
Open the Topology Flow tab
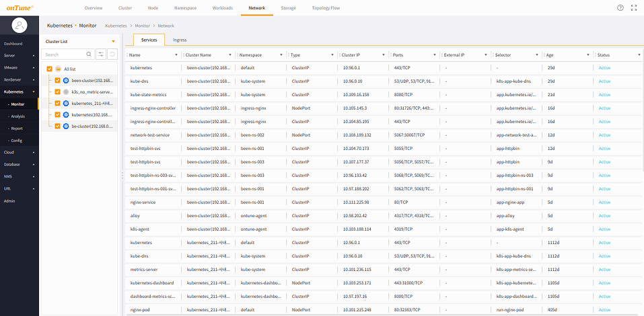326,8
